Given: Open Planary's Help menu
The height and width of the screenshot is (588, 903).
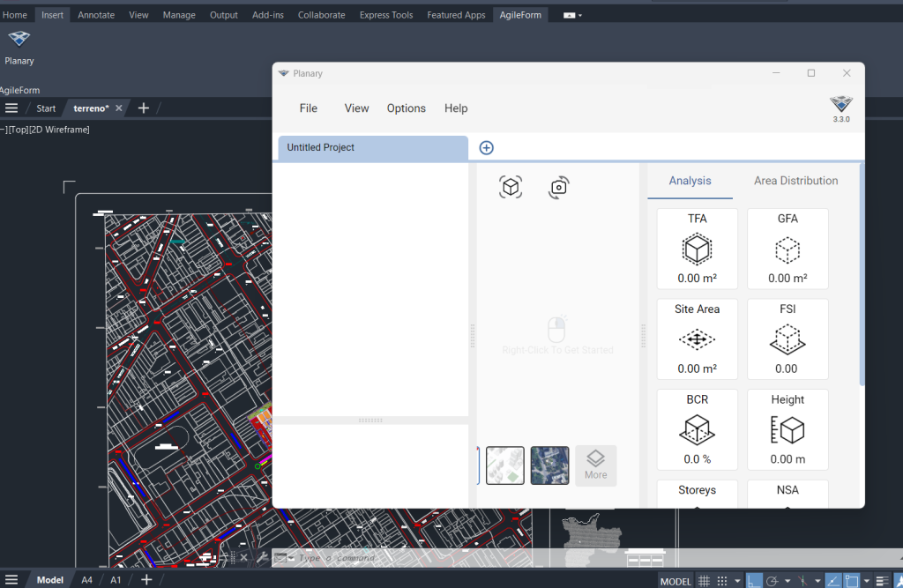Looking at the screenshot, I should [456, 108].
